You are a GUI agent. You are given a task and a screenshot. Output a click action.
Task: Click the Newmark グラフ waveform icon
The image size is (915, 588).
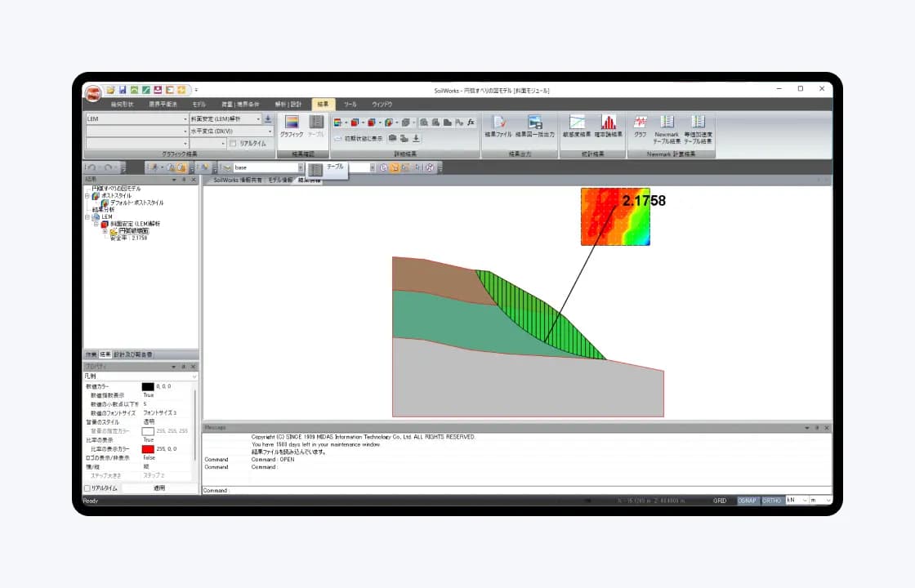(x=640, y=126)
